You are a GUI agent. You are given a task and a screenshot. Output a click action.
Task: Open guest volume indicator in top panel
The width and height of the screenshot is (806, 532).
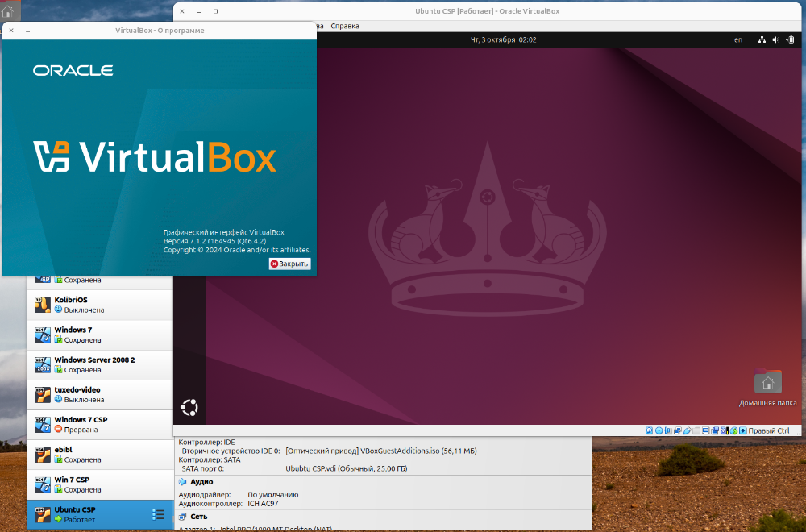point(775,39)
